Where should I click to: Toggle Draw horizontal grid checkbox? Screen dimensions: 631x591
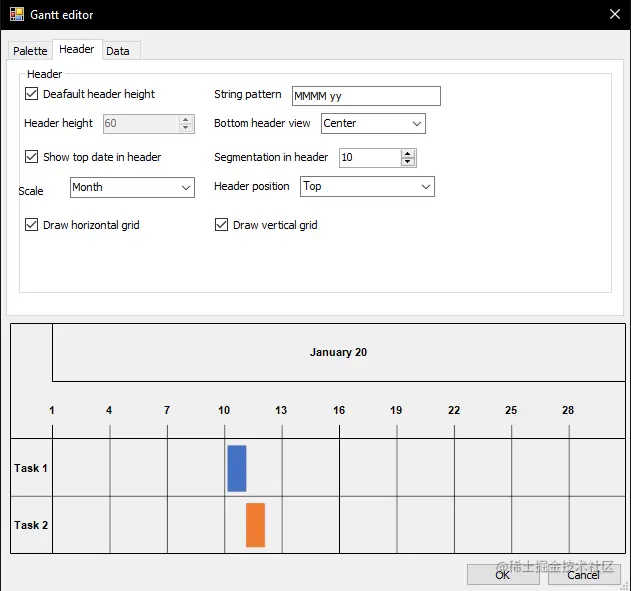(31, 224)
